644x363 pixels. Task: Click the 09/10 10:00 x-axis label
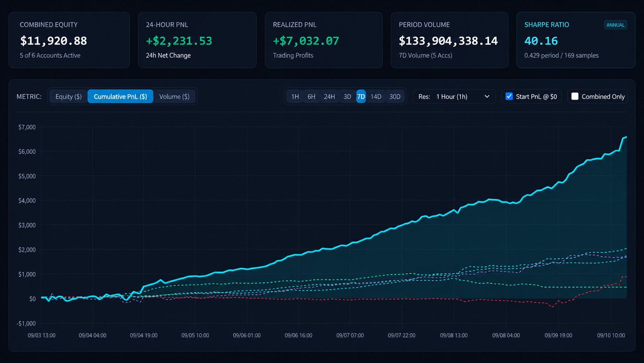611,336
